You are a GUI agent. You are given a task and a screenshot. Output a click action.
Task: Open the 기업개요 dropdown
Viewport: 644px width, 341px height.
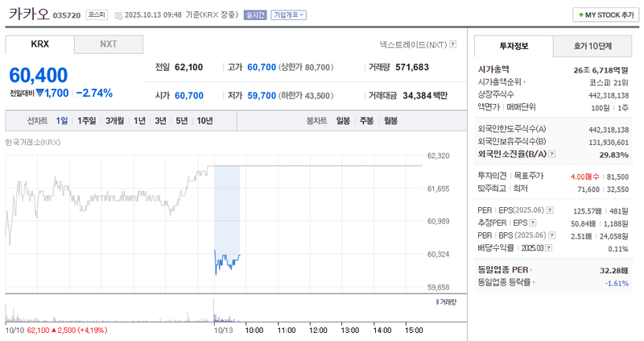click(288, 15)
